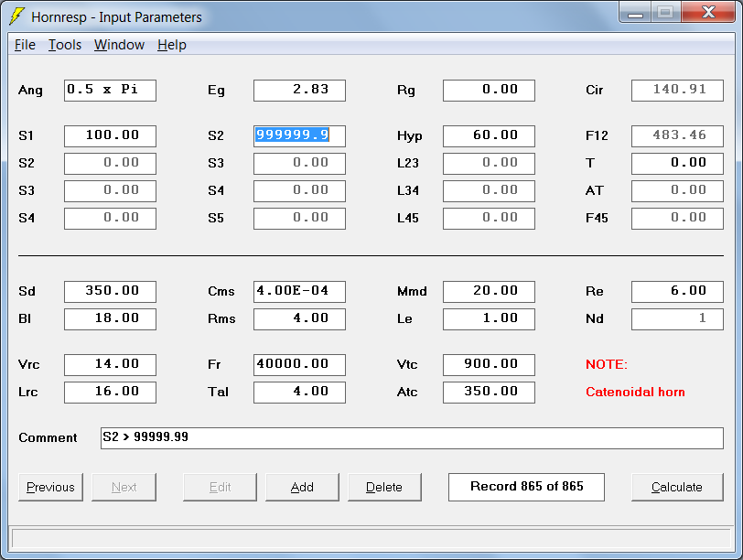
Task: Click the S3 field in the L23 row
Action: coord(299,164)
